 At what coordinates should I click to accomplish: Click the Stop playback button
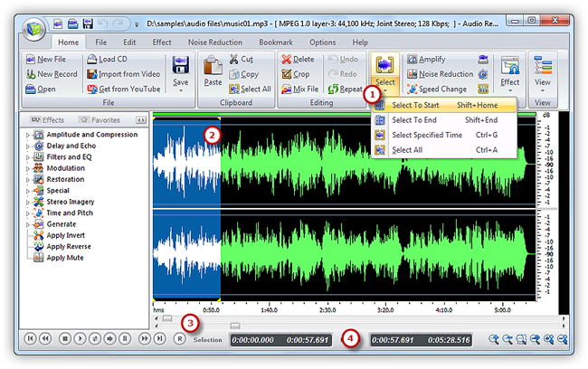[65, 339]
